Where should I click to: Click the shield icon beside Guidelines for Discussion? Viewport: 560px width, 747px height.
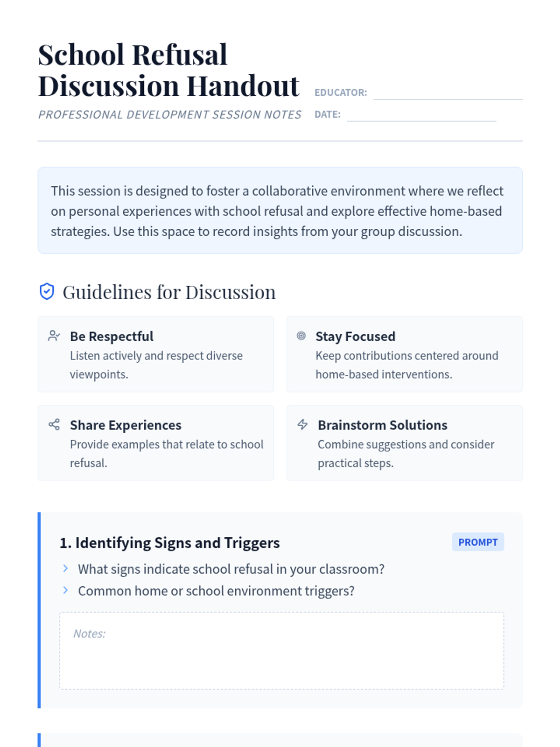[47, 292]
